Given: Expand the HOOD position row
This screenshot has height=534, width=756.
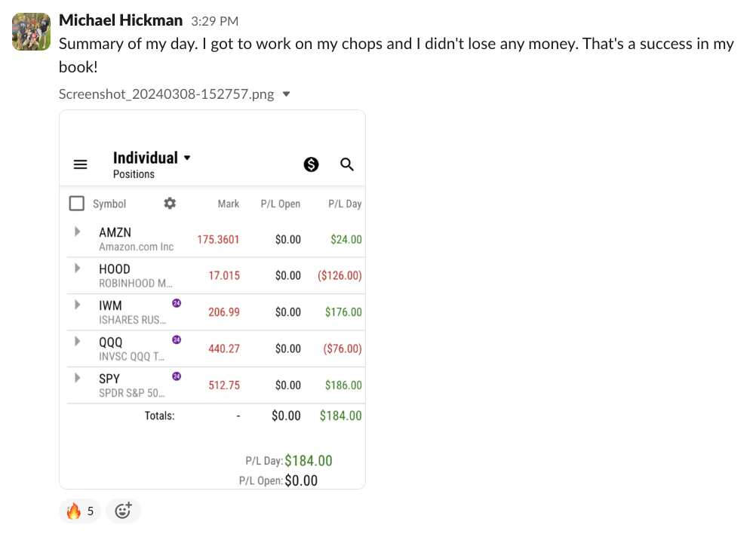Looking at the screenshot, I should pos(77,268).
